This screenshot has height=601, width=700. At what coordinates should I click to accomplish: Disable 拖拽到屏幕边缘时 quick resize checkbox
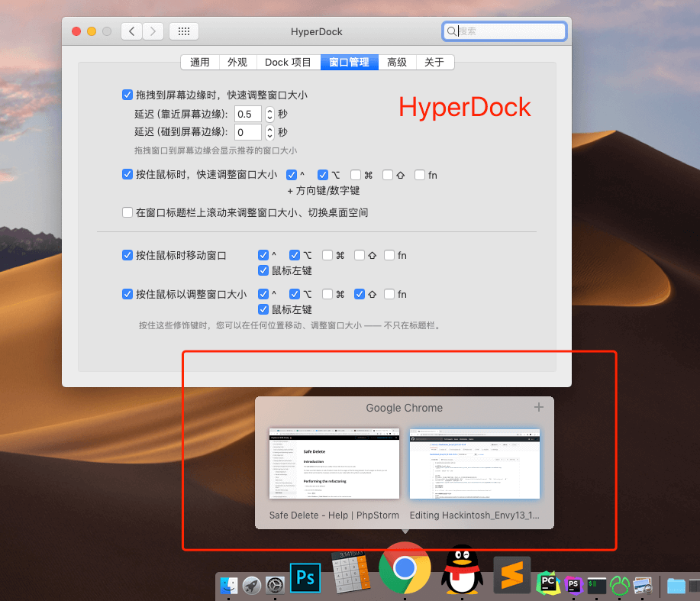point(127,95)
